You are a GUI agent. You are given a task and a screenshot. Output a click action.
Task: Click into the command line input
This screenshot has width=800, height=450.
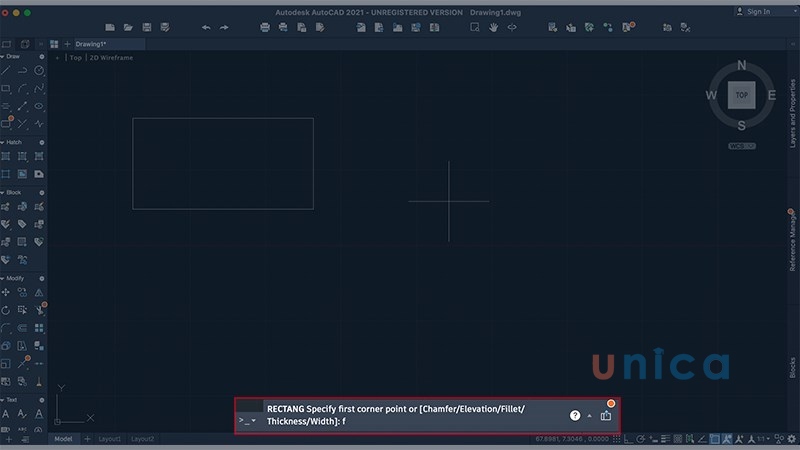(x=395, y=415)
